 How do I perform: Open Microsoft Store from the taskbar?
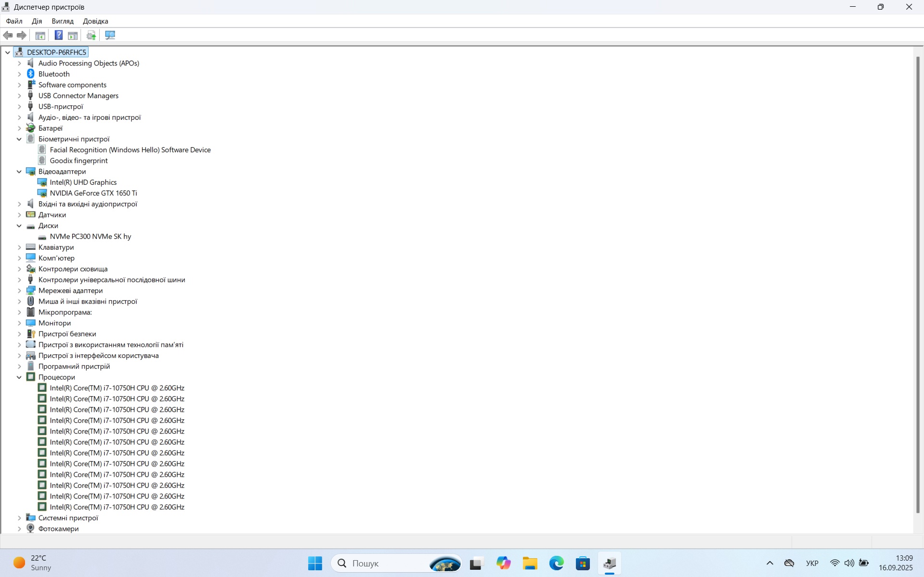(583, 563)
